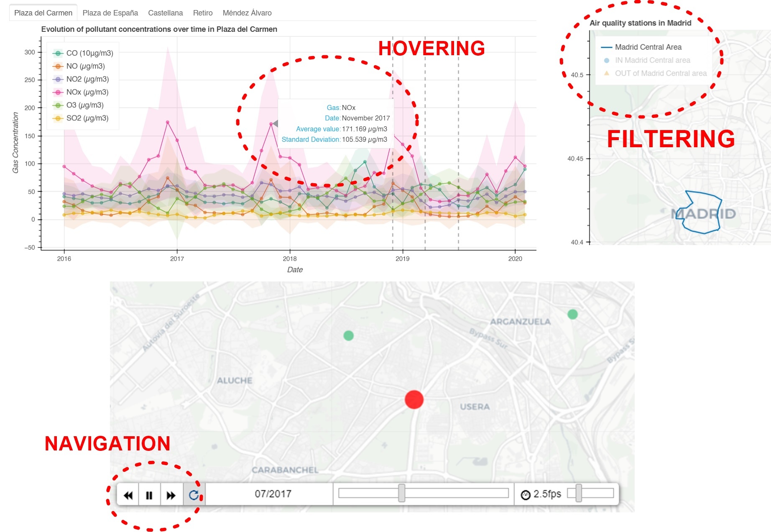Hide the NO2 (µg/m3) legend series

(81, 79)
